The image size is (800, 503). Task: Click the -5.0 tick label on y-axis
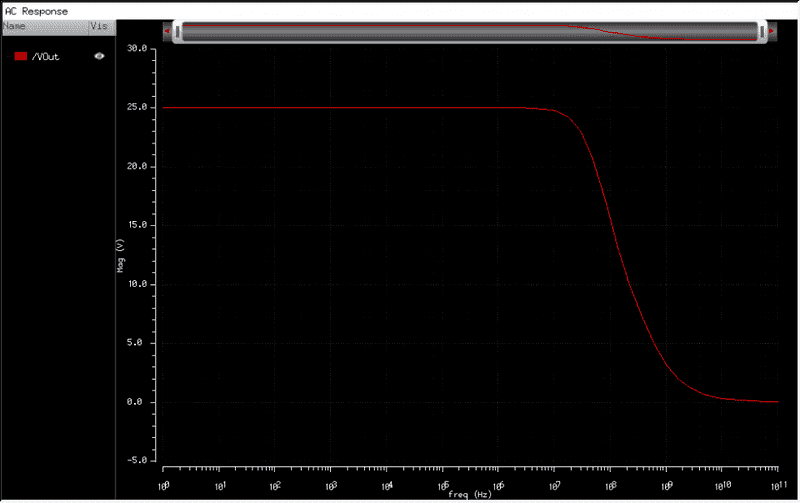[x=137, y=461]
